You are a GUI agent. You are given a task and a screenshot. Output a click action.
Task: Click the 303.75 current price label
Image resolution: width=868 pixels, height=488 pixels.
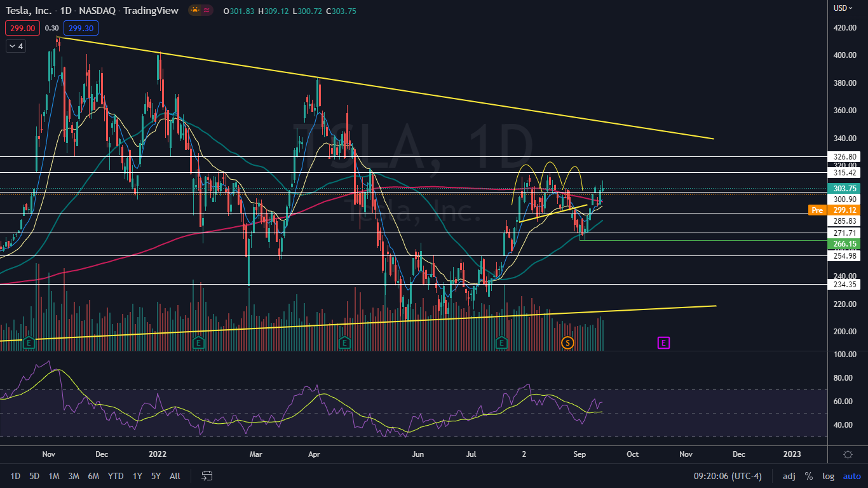point(844,189)
